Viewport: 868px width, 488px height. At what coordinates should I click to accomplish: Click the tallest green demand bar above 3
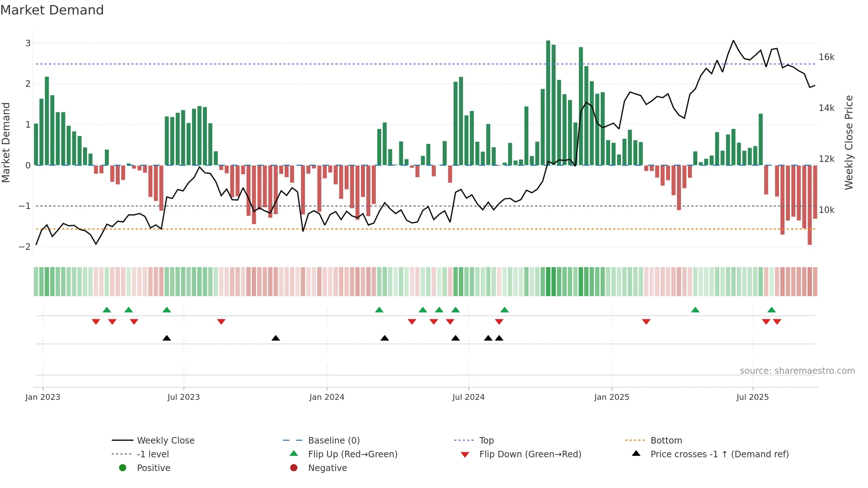click(548, 103)
